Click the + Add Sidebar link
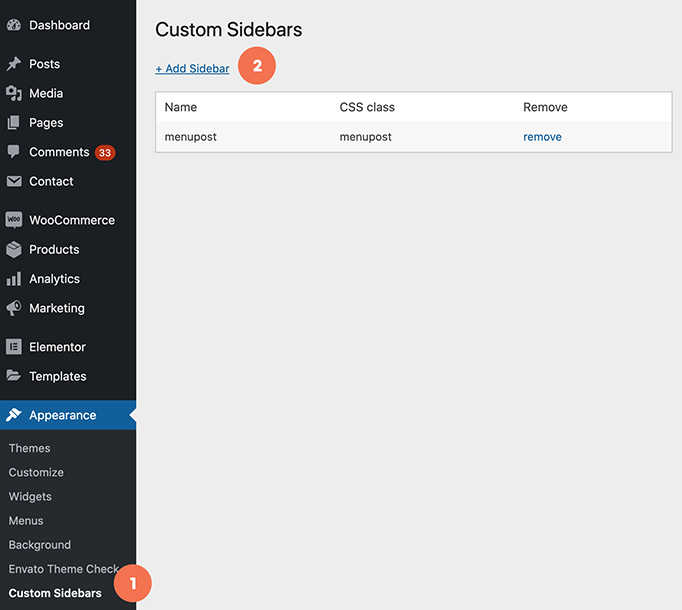Screen dimensions: 682x610 [192, 69]
